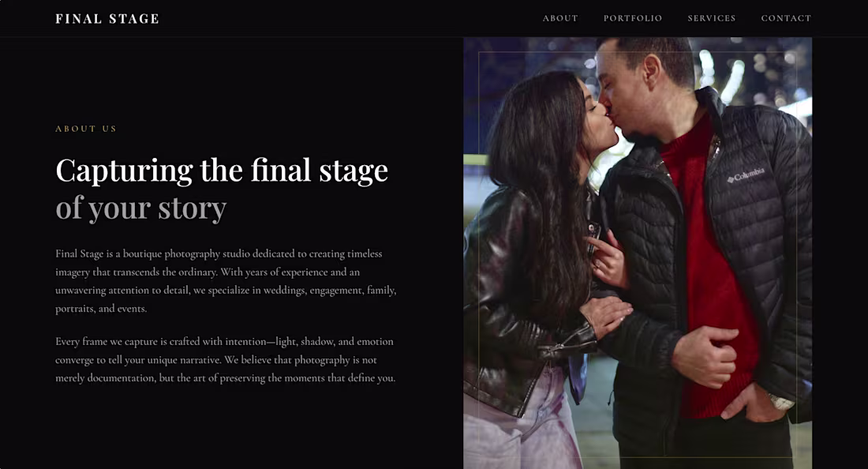Click the 'Capturing the final stage' heading
Image resolution: width=868 pixels, height=469 pixels.
[222, 170]
